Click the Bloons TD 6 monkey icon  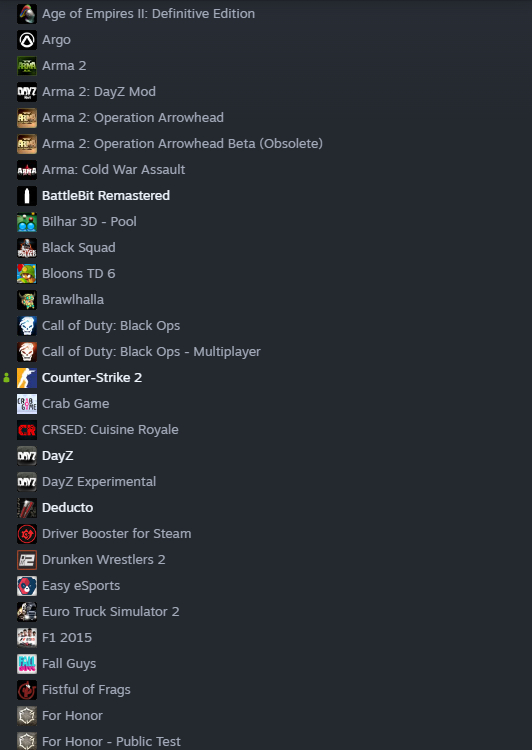click(27, 274)
